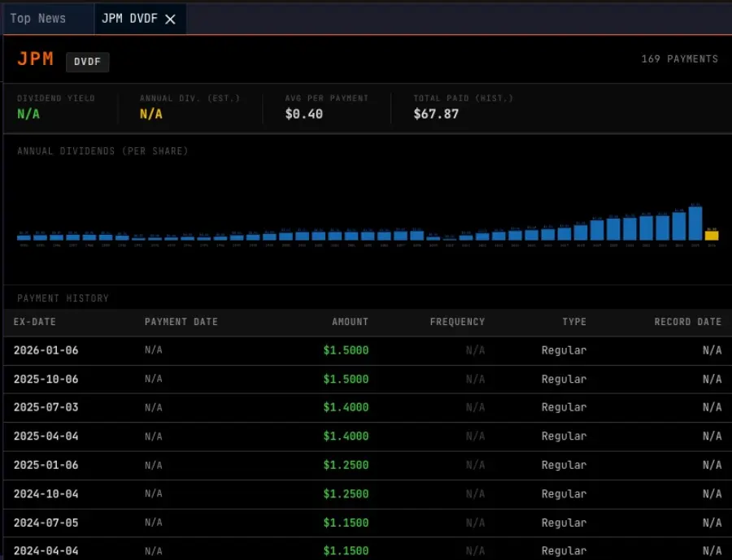Viewport: 732px width, 560px height.
Task: Sort by the RECORD DATE column header
Action: pos(687,322)
